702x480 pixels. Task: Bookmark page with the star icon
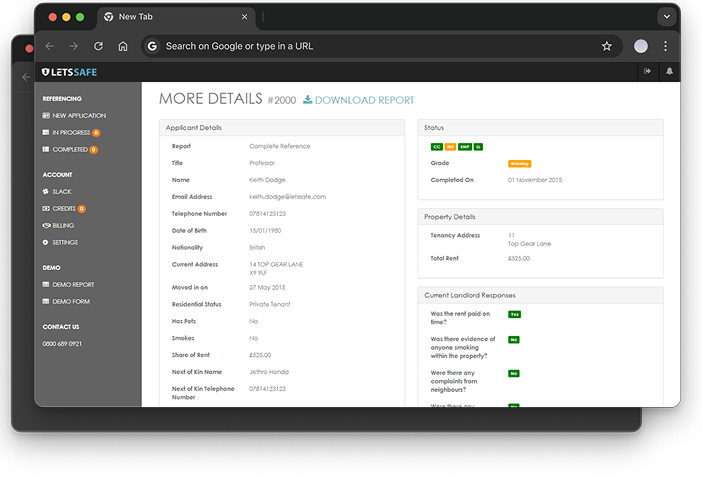coord(607,46)
